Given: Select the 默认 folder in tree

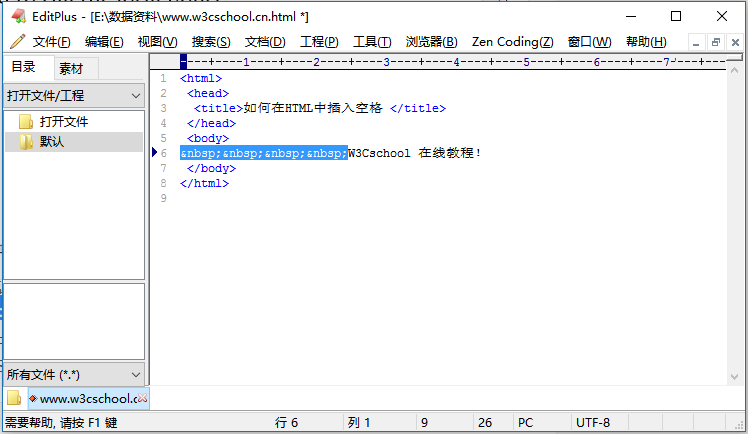Looking at the screenshot, I should click(x=52, y=142).
